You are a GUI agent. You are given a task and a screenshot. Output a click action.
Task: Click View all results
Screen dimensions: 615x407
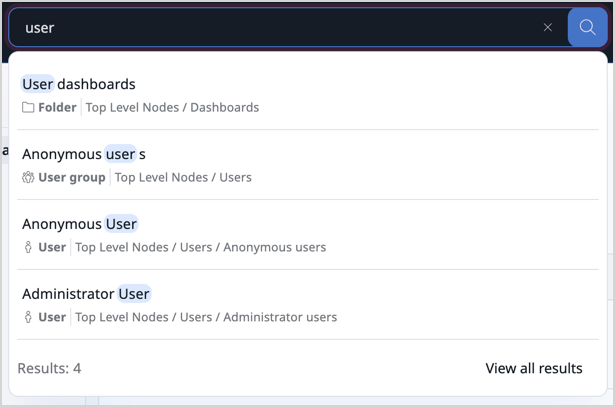click(x=533, y=368)
